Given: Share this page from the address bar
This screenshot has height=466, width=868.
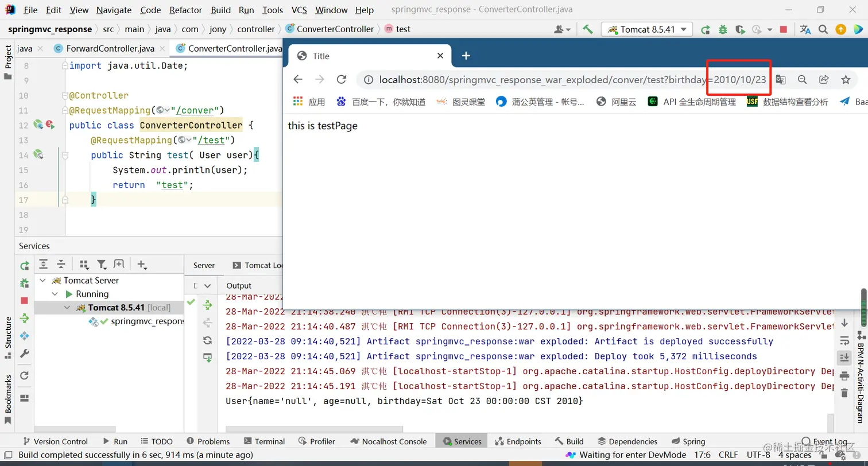Looking at the screenshot, I should (x=824, y=80).
